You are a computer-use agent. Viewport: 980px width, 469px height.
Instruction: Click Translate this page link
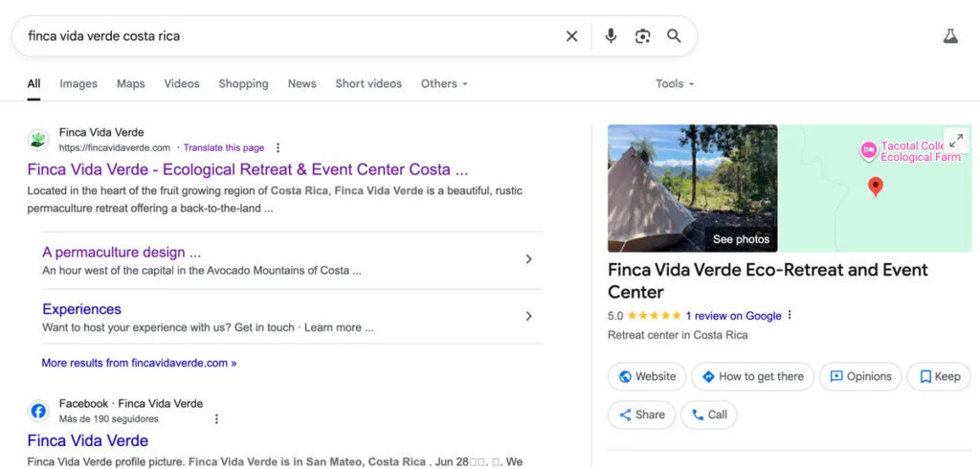pos(224,148)
